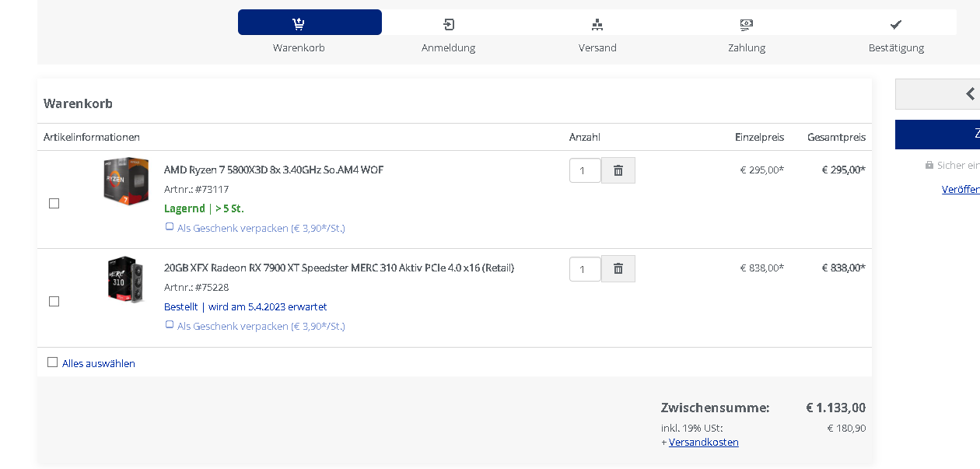Click the Einzelpreis € 295,00 value
980x469 pixels.
pyautogui.click(x=762, y=170)
